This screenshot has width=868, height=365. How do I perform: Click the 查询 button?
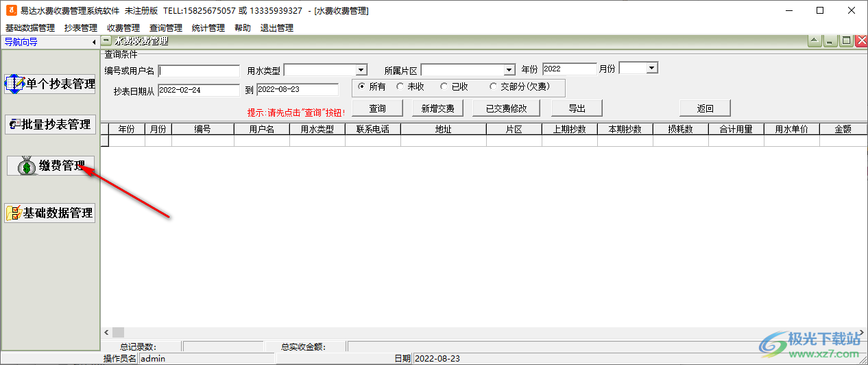tap(377, 108)
